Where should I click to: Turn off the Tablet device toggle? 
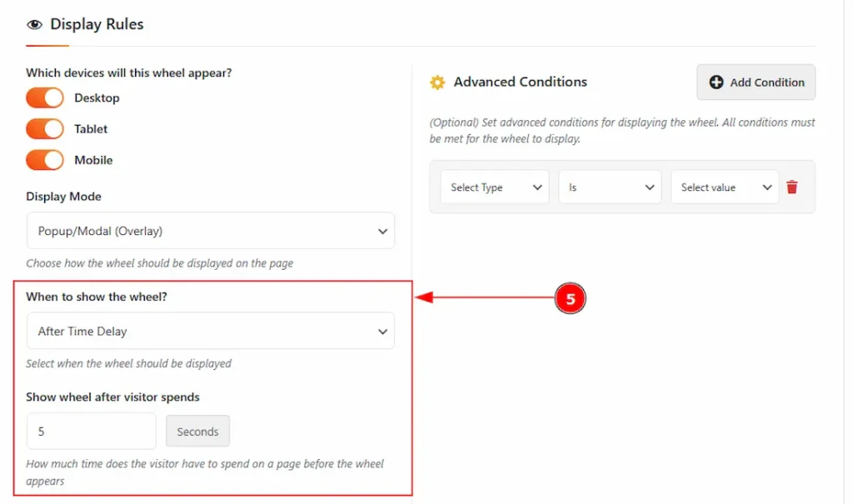tap(45, 129)
